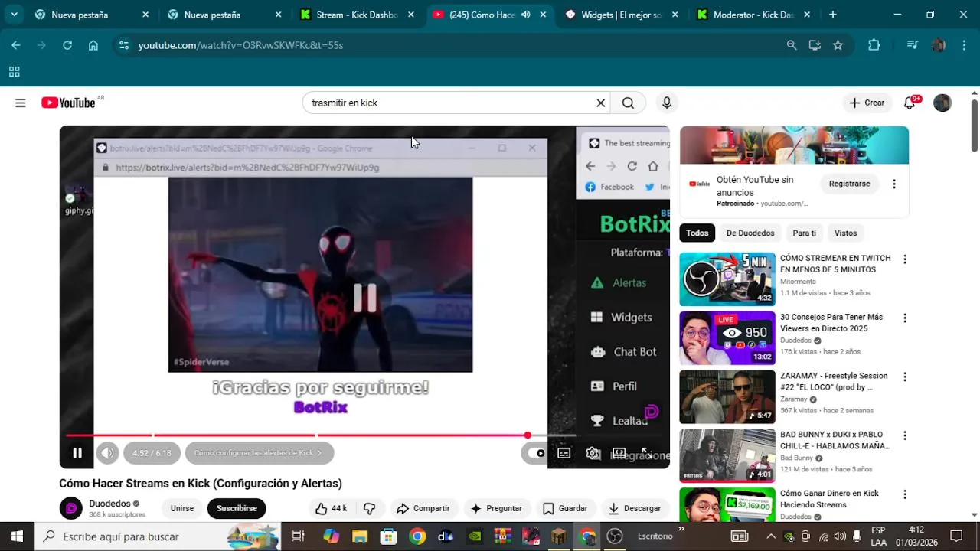Click the Suscribirse button
Viewport: 980px width, 551px height.
click(x=237, y=508)
